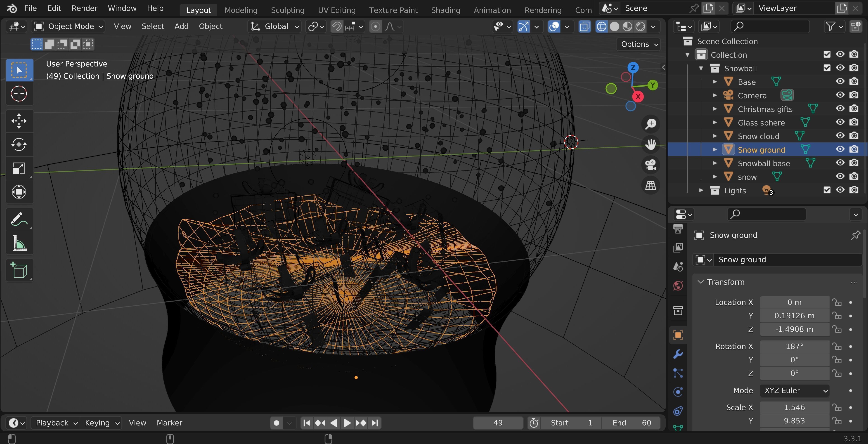Click the Location X value field
Image resolution: width=868 pixels, height=444 pixels.
(x=795, y=302)
